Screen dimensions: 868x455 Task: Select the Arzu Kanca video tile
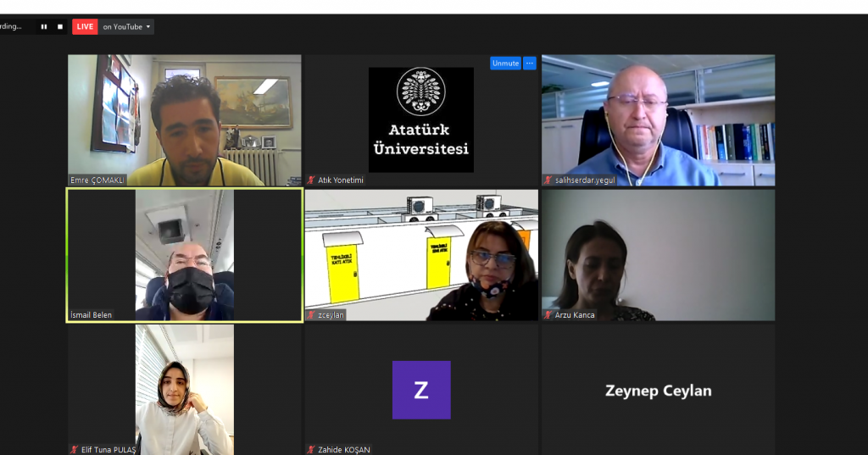[x=658, y=255]
